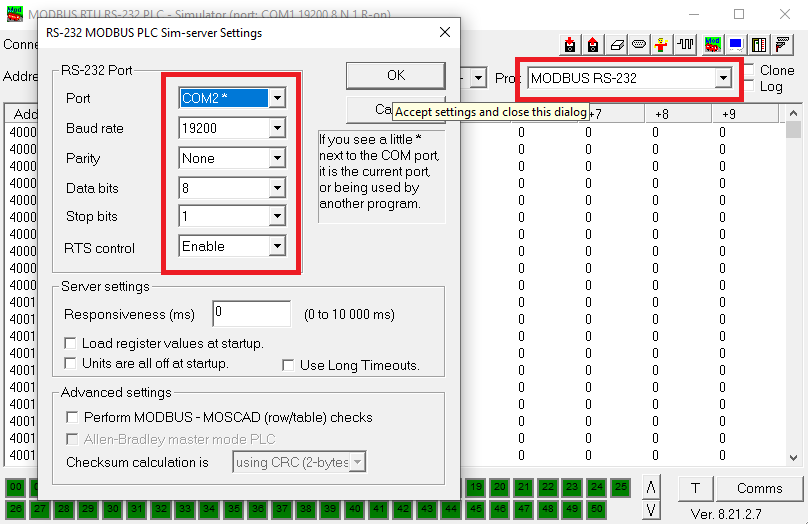The width and height of the screenshot is (808, 524).
Task: Click OK to accept settings
Action: (x=396, y=75)
